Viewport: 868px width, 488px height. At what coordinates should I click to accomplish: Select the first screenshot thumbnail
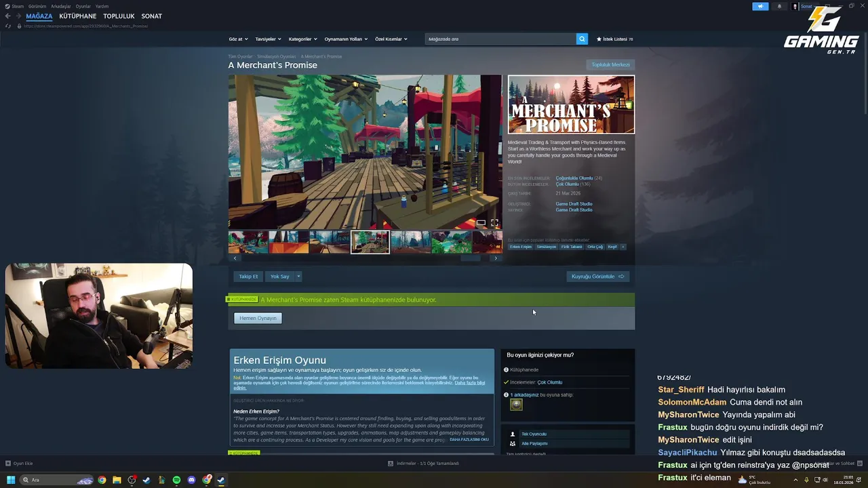[x=248, y=242]
